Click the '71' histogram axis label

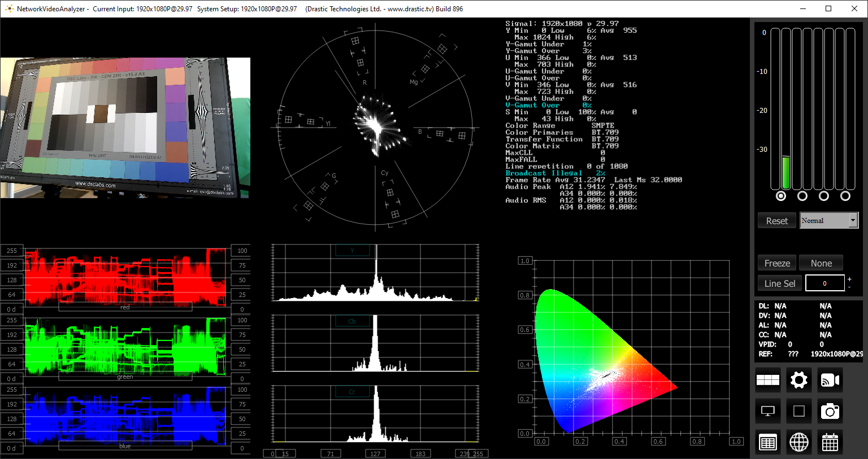[331, 453]
